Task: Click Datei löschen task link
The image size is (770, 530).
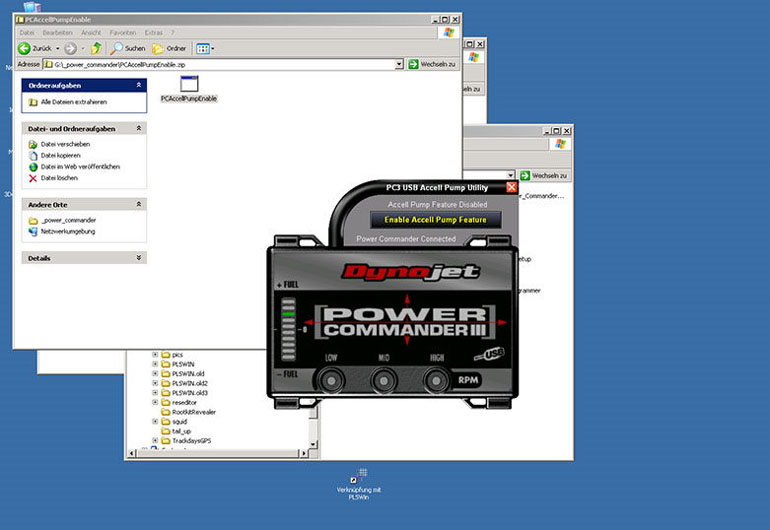Action: coord(59,178)
